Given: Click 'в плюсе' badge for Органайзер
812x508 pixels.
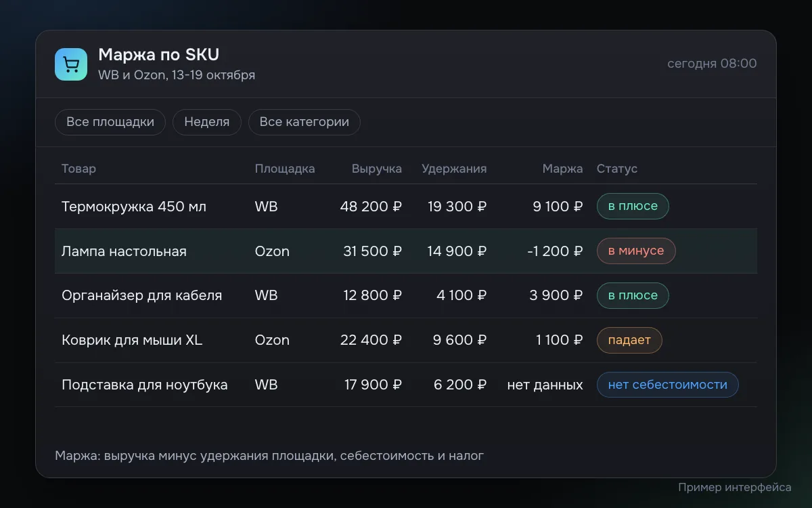Looking at the screenshot, I should [x=633, y=295].
